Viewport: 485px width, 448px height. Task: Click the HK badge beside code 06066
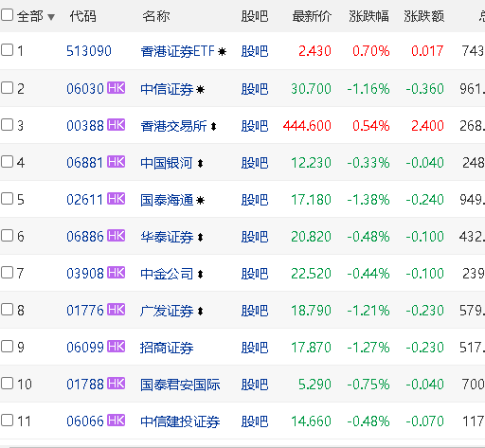click(x=117, y=421)
